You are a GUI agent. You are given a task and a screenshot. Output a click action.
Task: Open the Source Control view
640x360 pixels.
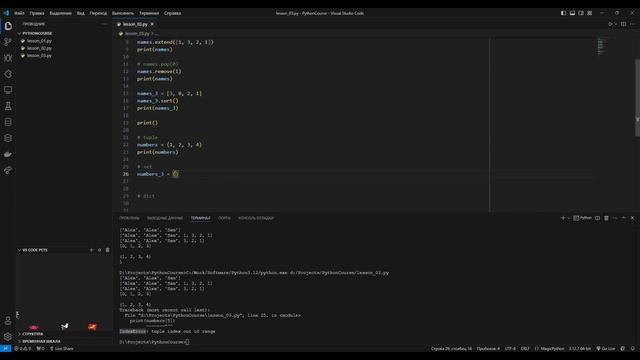(x=8, y=42)
